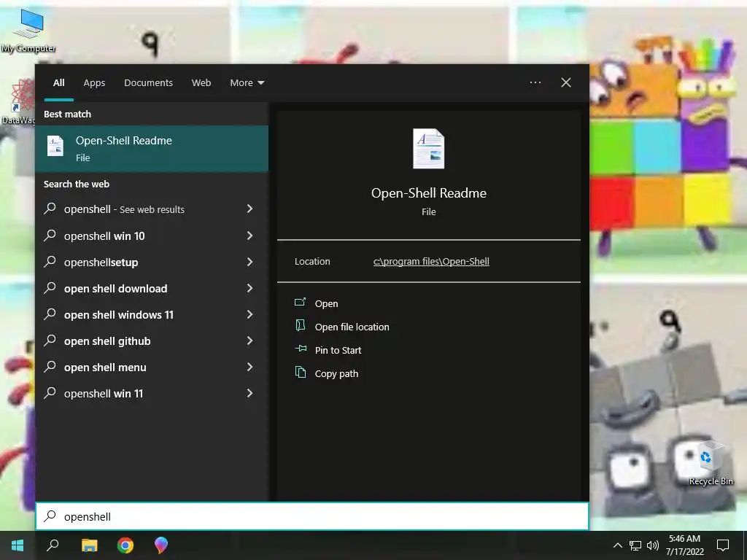
Task: Click the magnifier icon inside the search box
Action: click(50, 516)
